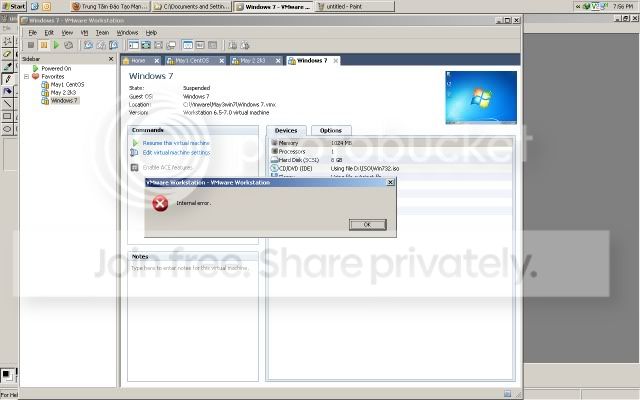
Task: Select Paint's Line tool
Action: (7, 104)
